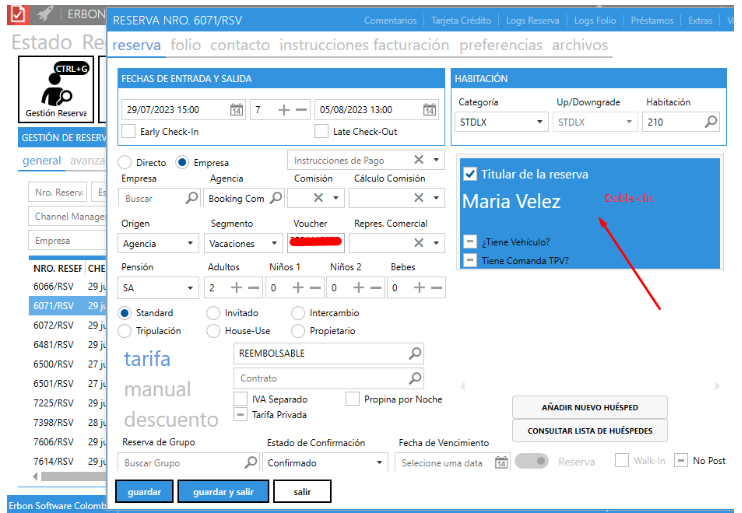Click the REEMBOLSABLE tarifa search icon
The image size is (742, 513).
pos(415,353)
